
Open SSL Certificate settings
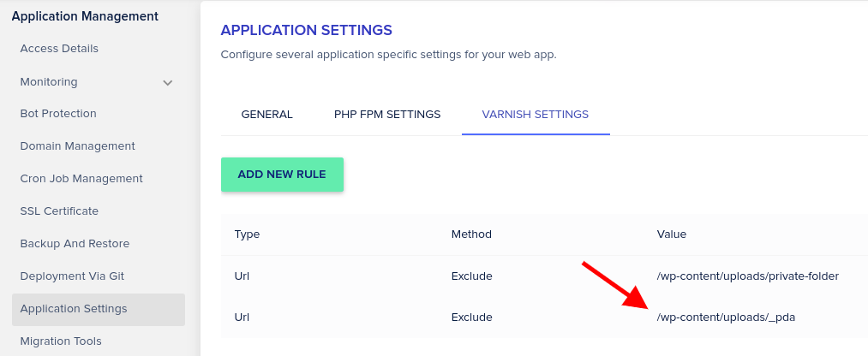pyautogui.click(x=59, y=211)
